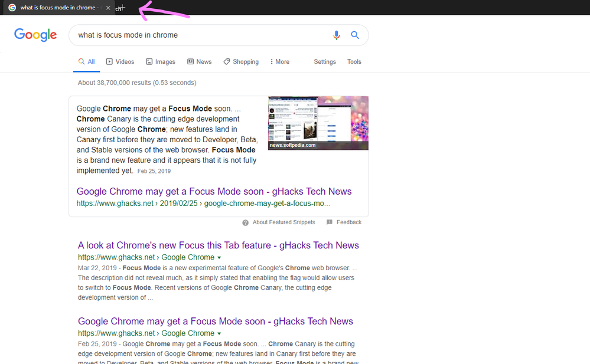
Task: Click the flag icon next to Feedback
Action: tap(330, 222)
